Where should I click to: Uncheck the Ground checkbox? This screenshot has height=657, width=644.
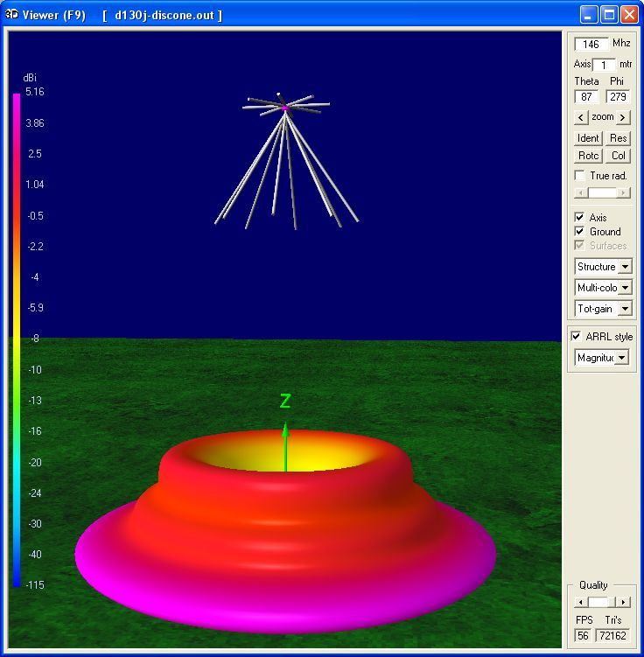pyautogui.click(x=580, y=231)
